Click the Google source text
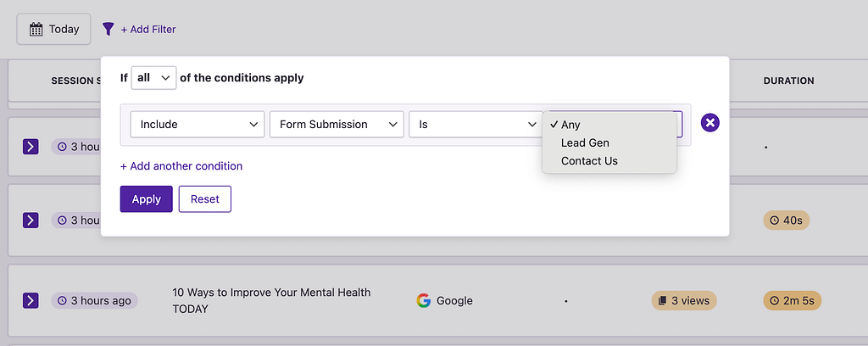This screenshot has height=346, width=868. coord(454,301)
